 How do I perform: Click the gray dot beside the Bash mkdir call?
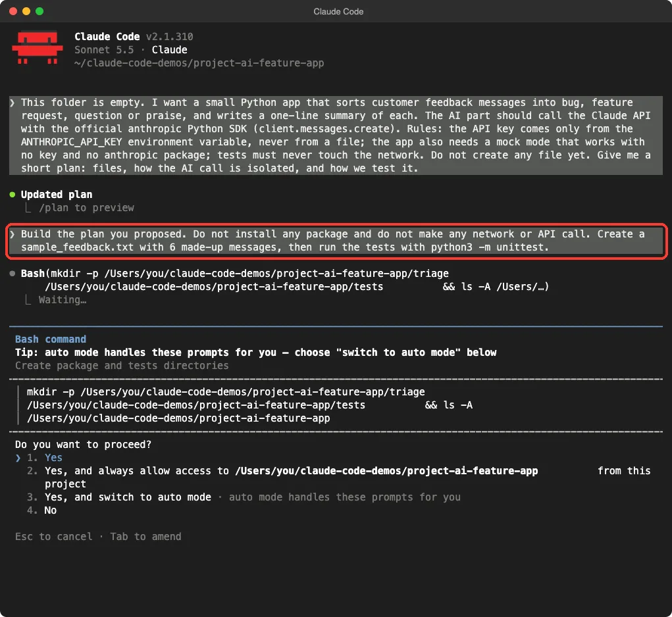[x=13, y=273]
